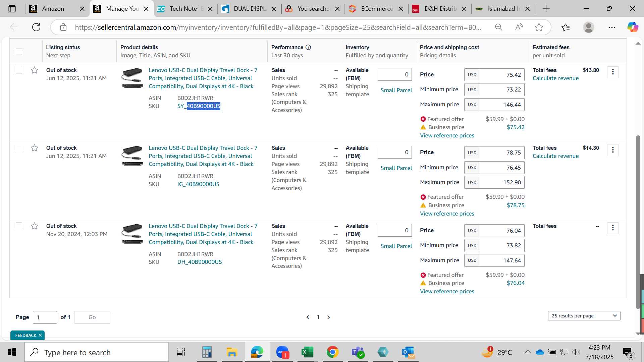Open a new browser tab
Image resolution: width=644 pixels, height=362 pixels.
pyautogui.click(x=546, y=9)
